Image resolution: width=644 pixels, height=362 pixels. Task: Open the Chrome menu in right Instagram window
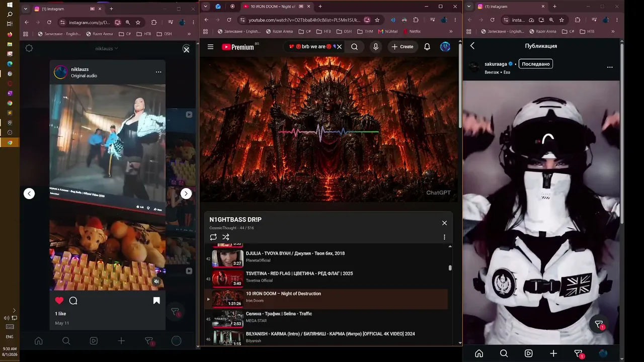[617, 20]
